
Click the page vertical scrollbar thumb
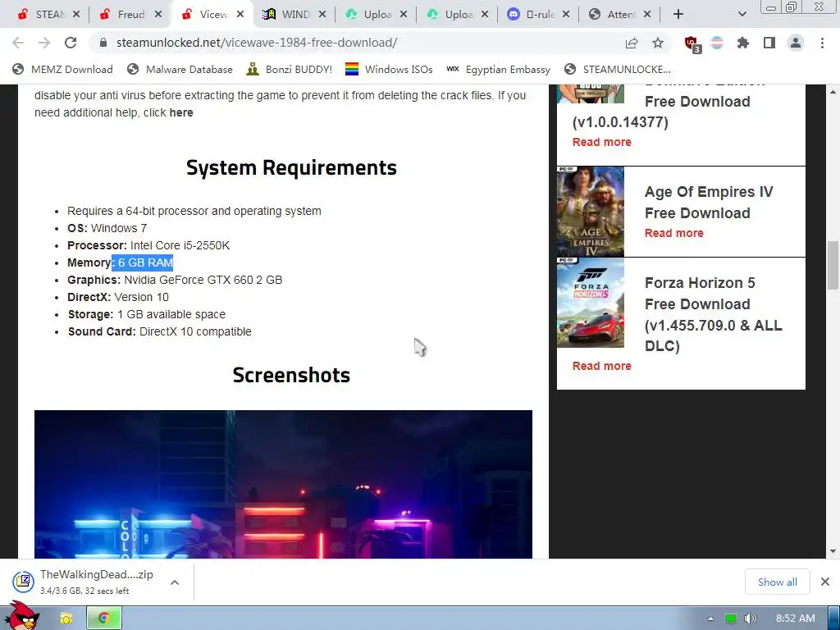pos(833,265)
